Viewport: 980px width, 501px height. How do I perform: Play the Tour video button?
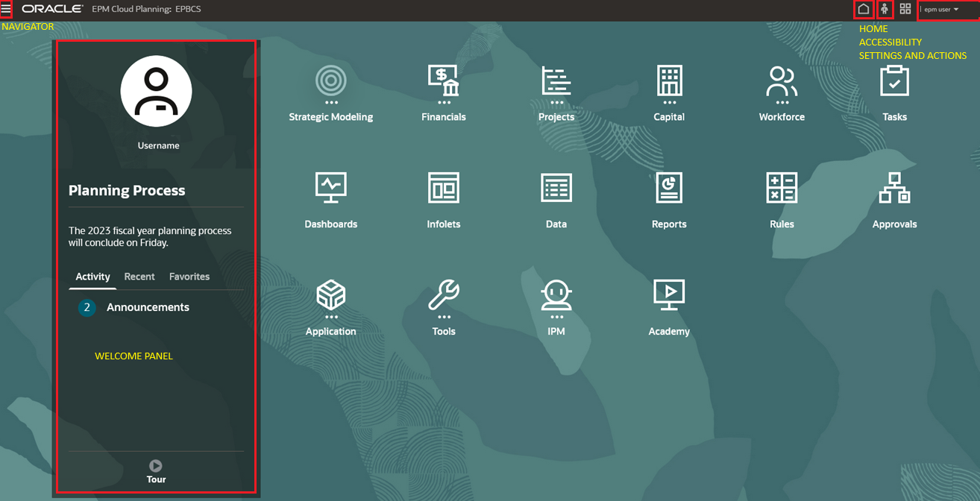[x=156, y=466]
